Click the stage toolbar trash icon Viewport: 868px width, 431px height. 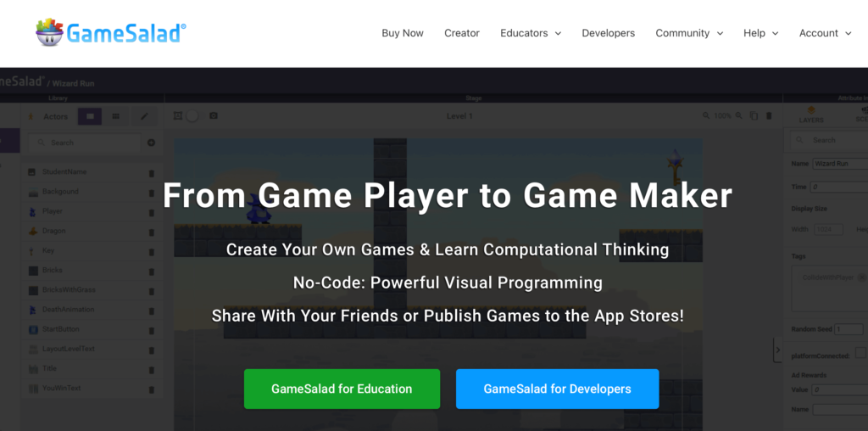coord(768,115)
